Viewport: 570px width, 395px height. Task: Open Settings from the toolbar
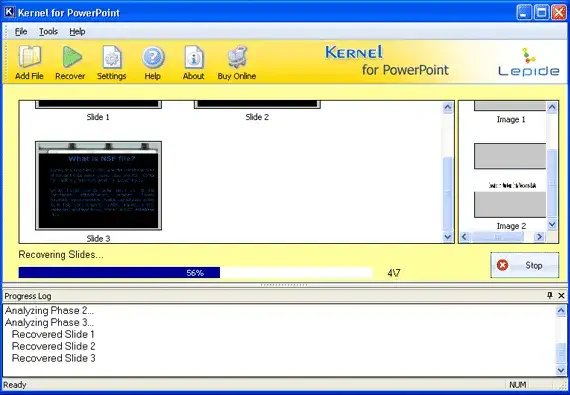tap(111, 62)
